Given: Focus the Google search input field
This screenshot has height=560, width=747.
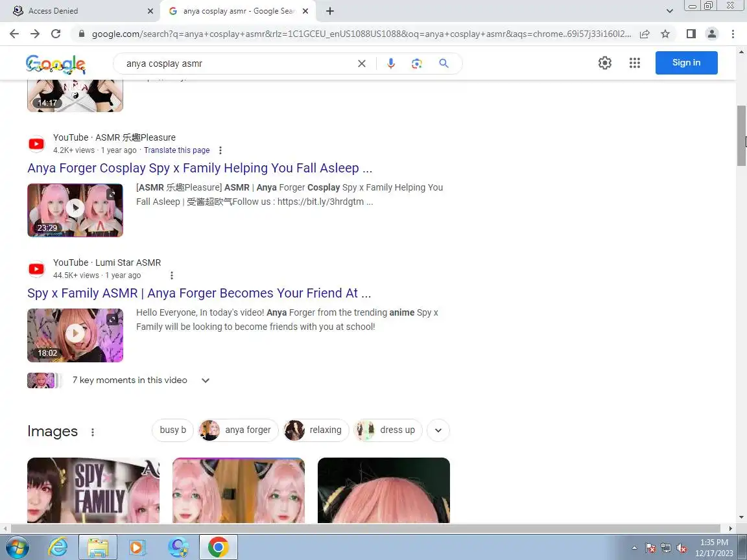Looking at the screenshot, I should click(238, 64).
